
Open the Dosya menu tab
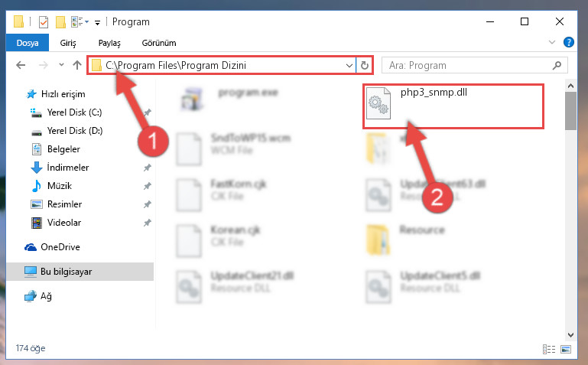click(28, 43)
